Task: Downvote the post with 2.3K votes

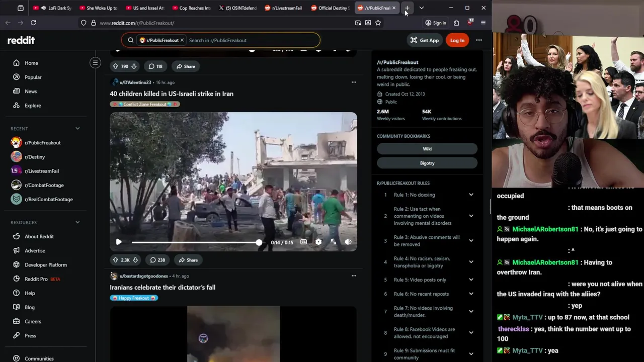Action: (135, 260)
